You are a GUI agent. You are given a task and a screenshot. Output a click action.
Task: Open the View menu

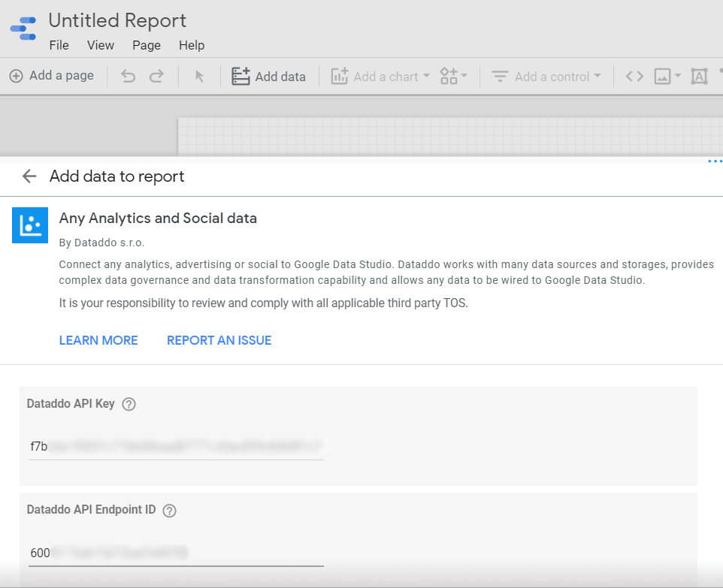click(101, 45)
